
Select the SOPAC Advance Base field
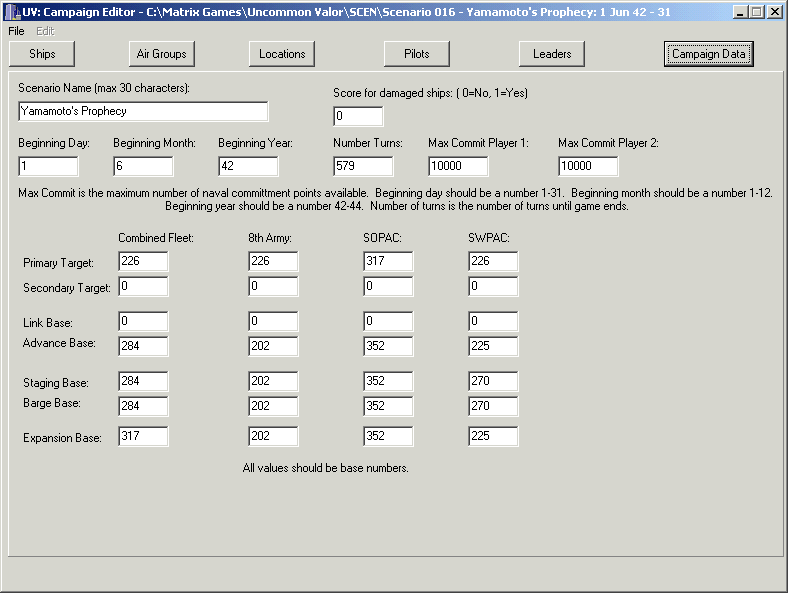[388, 346]
